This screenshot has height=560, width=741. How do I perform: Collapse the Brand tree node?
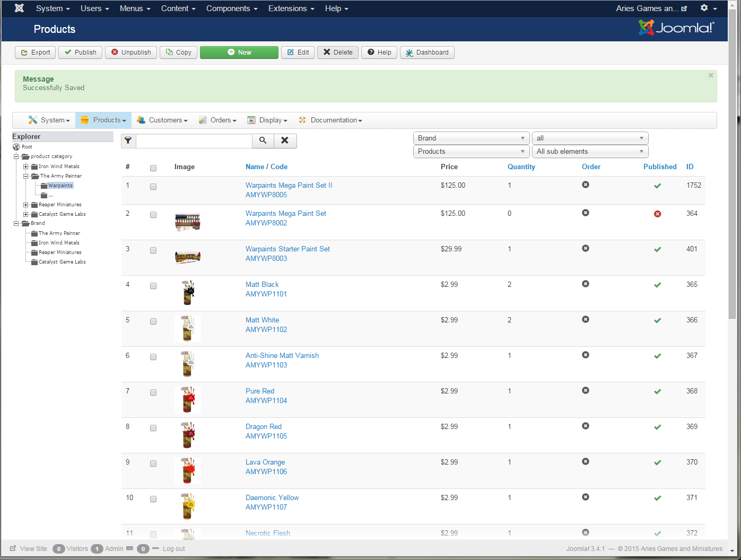coord(16,223)
